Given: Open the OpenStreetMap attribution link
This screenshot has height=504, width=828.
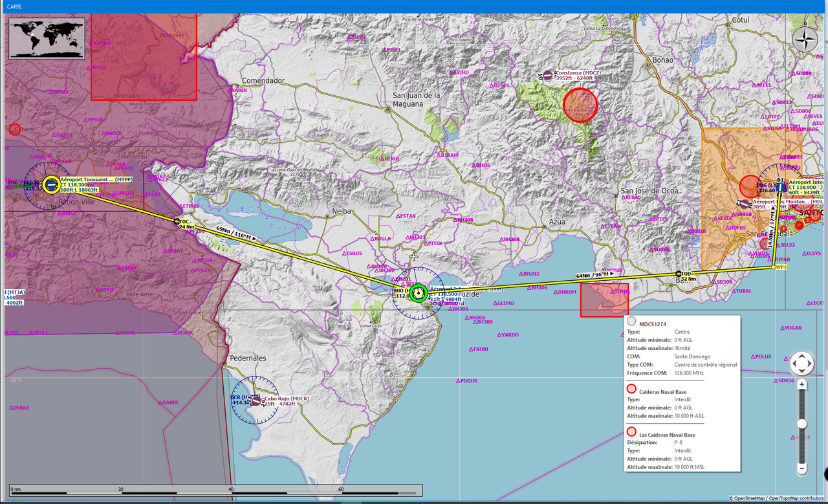Looking at the screenshot, I should pyautogui.click(x=750, y=498).
